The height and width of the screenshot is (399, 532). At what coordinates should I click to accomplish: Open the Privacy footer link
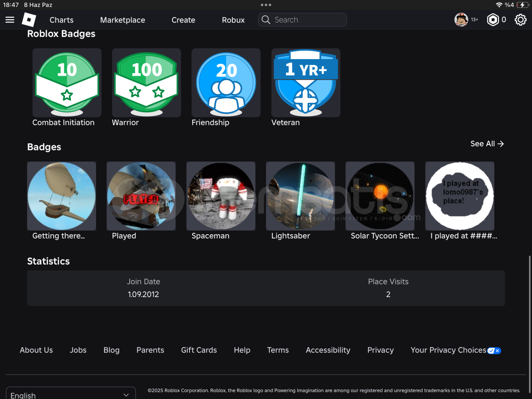pyautogui.click(x=380, y=350)
